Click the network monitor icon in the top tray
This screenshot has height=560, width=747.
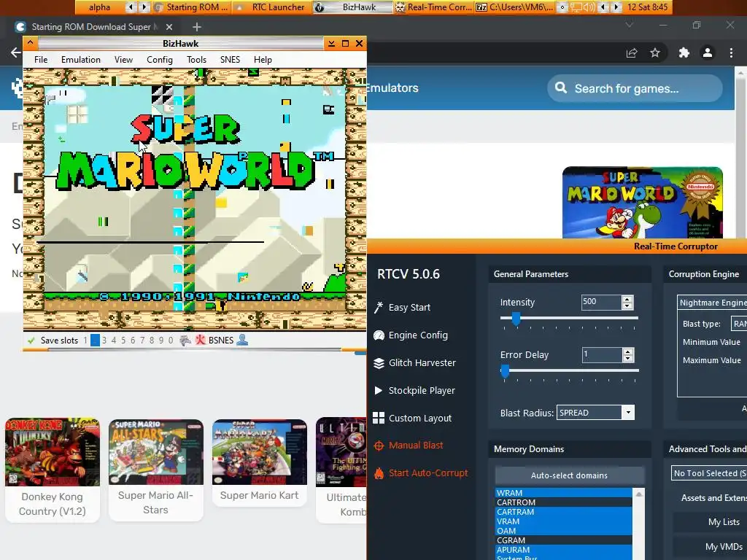(576, 7)
